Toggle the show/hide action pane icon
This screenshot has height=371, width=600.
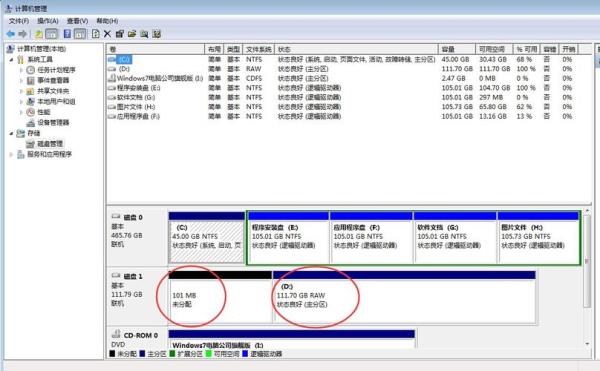pos(80,34)
